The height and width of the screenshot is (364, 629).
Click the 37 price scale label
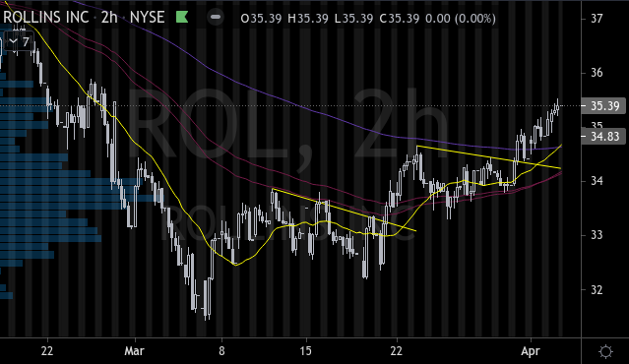tap(597, 19)
